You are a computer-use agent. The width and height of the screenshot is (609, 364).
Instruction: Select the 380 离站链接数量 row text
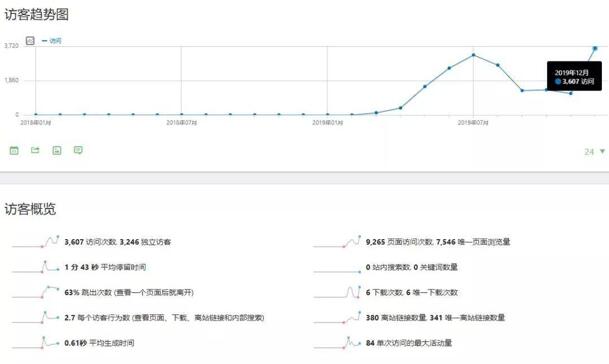[435, 318]
